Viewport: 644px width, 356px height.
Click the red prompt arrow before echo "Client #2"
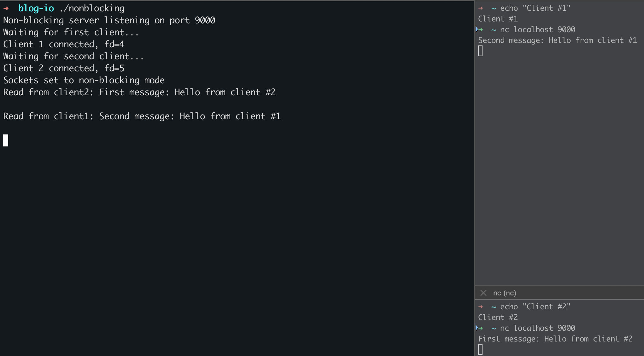coord(481,307)
